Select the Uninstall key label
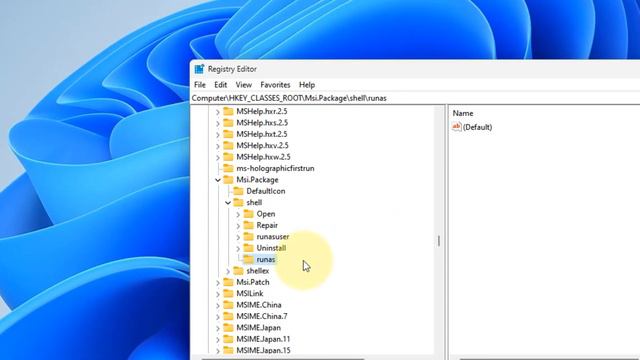640x360 pixels. 271,248
